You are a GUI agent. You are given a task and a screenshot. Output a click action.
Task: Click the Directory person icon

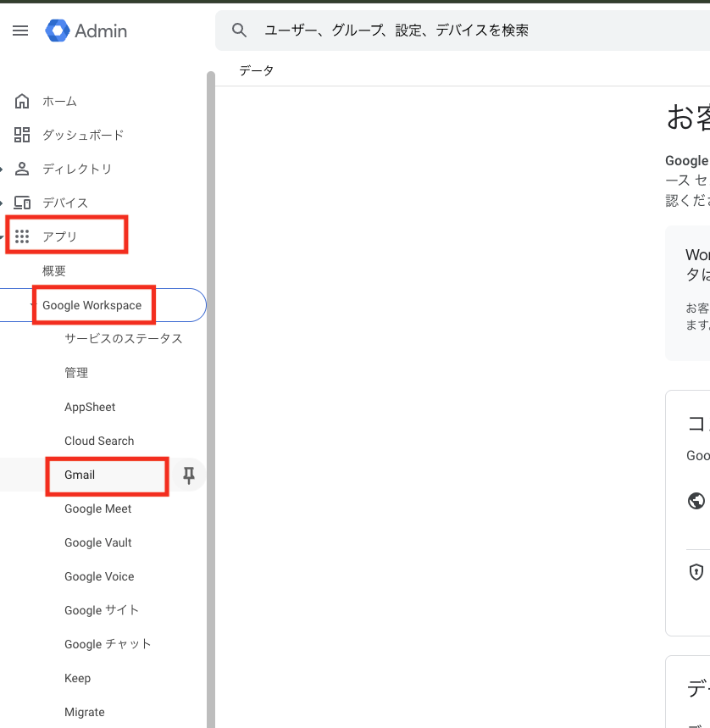pyautogui.click(x=22, y=169)
